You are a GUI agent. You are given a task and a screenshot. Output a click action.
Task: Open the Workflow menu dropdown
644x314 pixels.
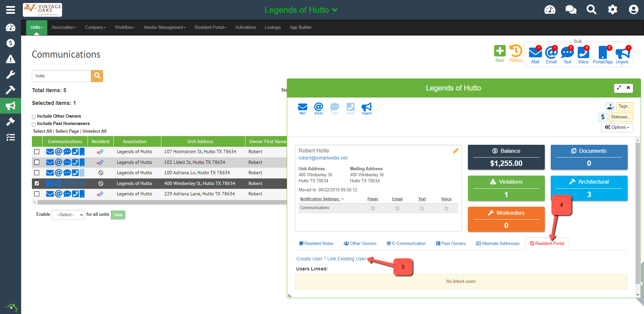(125, 27)
